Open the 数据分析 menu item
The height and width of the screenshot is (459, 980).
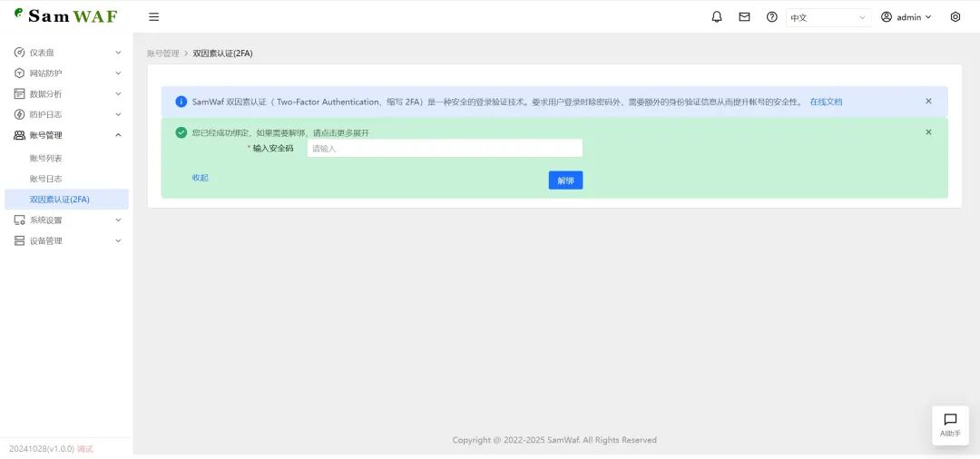pyautogui.click(x=66, y=93)
